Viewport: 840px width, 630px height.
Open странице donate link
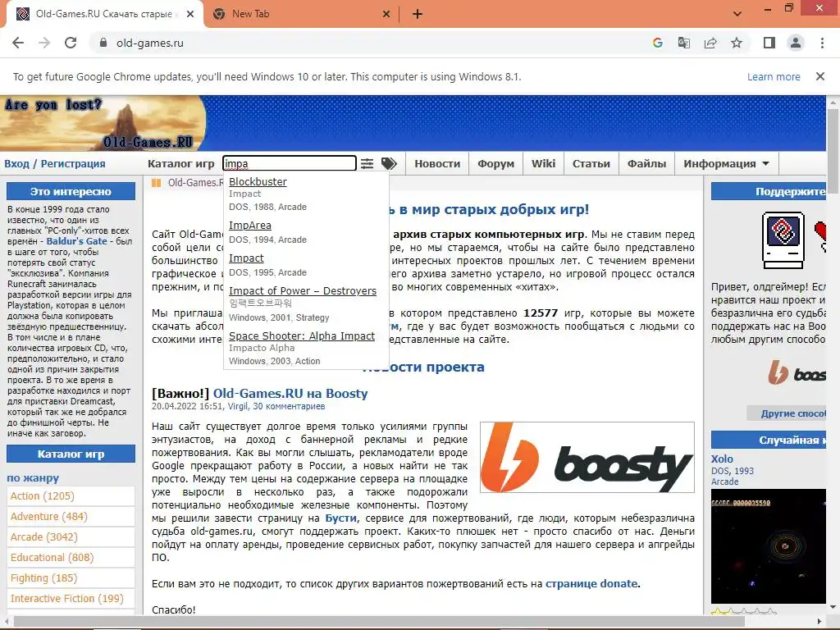click(591, 583)
